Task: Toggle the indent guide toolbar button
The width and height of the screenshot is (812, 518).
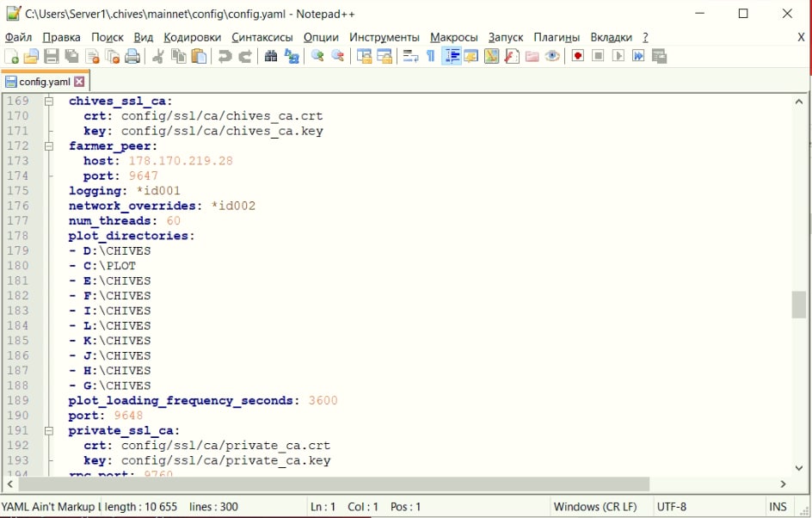Action: click(x=452, y=57)
